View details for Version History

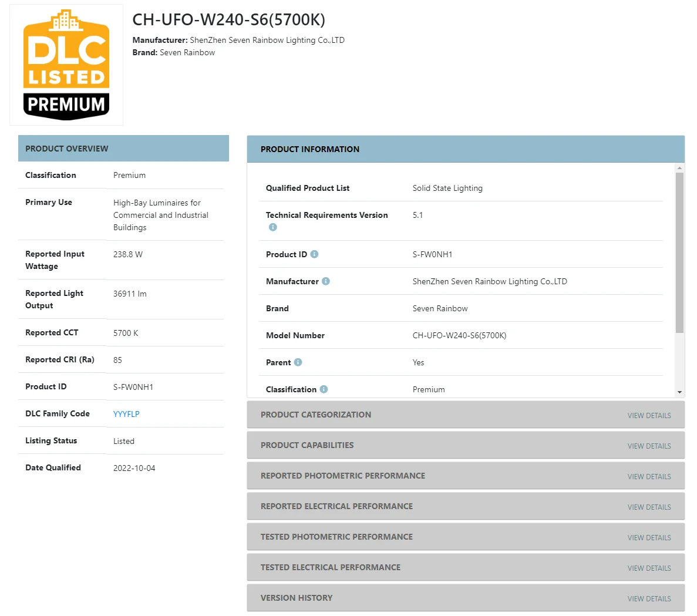tap(649, 599)
